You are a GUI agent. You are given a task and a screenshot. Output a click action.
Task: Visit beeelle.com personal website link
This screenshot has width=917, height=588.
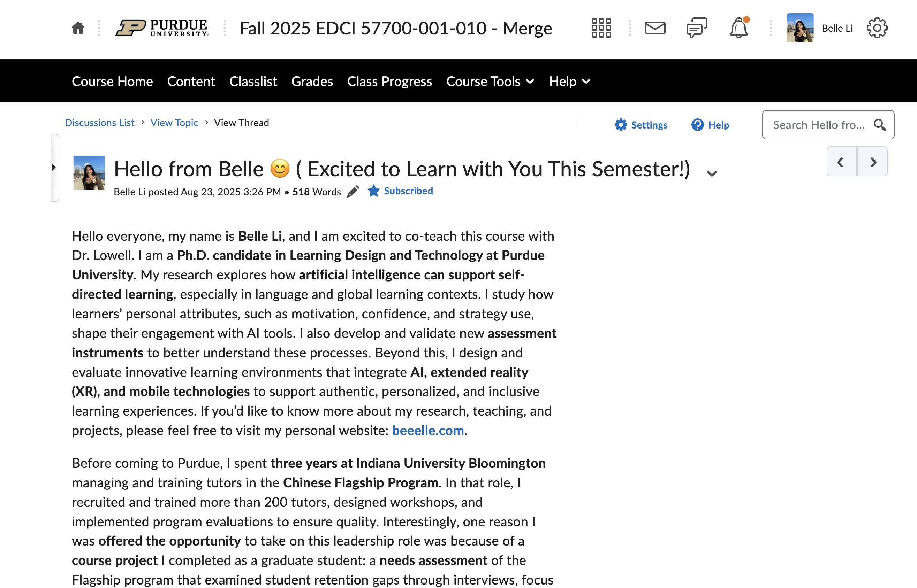tap(427, 430)
